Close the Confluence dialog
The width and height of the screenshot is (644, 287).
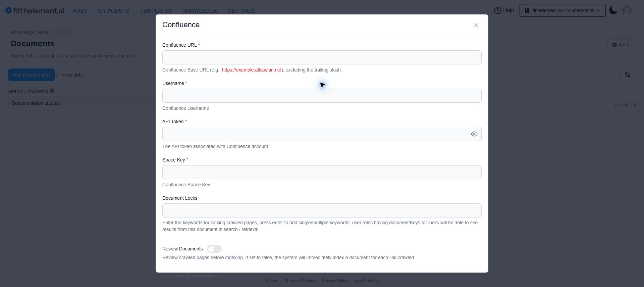[x=476, y=25]
